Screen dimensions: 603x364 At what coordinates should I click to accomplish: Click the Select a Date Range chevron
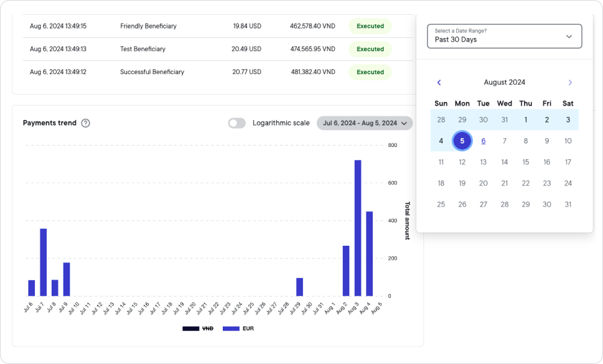point(568,35)
